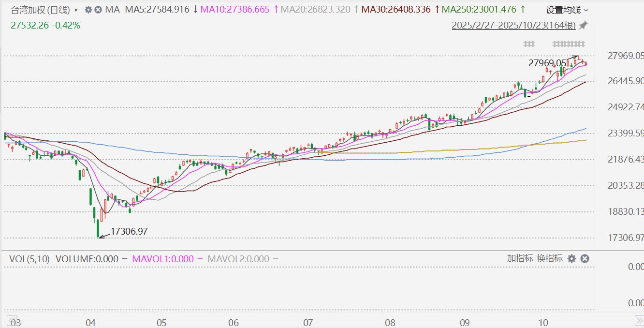Toggle the MA5 moving average line
Viewport: 644px width, 328px height.
pos(157,10)
